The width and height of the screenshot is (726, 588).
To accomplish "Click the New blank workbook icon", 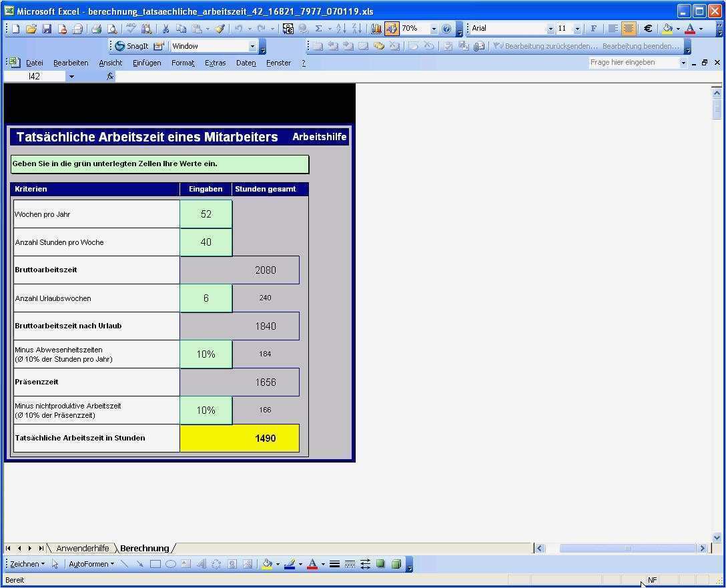I will tap(16, 29).
